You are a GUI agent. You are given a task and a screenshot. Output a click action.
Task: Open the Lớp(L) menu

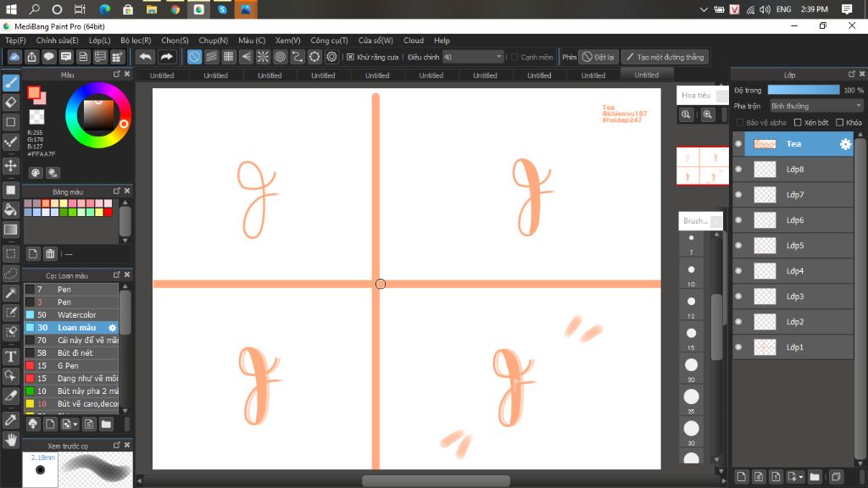100,41
